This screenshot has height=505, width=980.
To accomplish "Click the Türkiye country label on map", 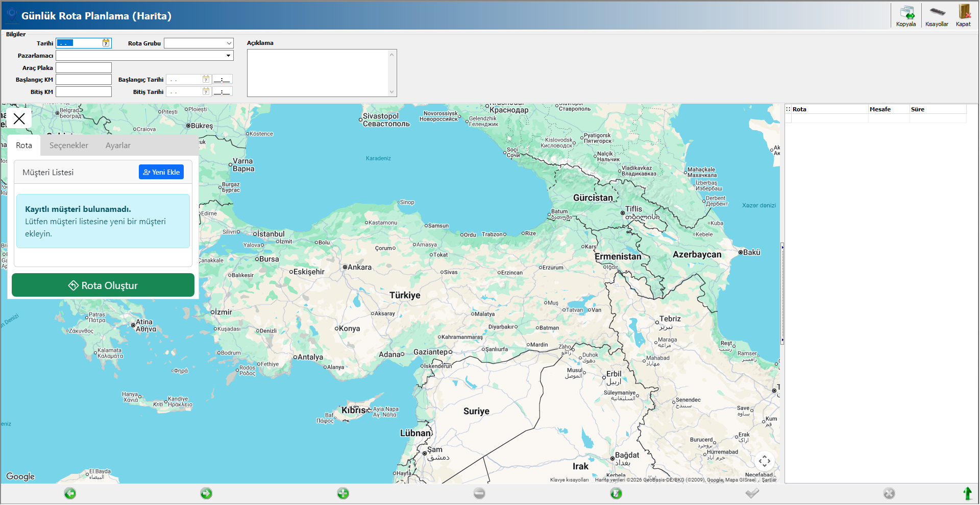I will click(x=405, y=295).
